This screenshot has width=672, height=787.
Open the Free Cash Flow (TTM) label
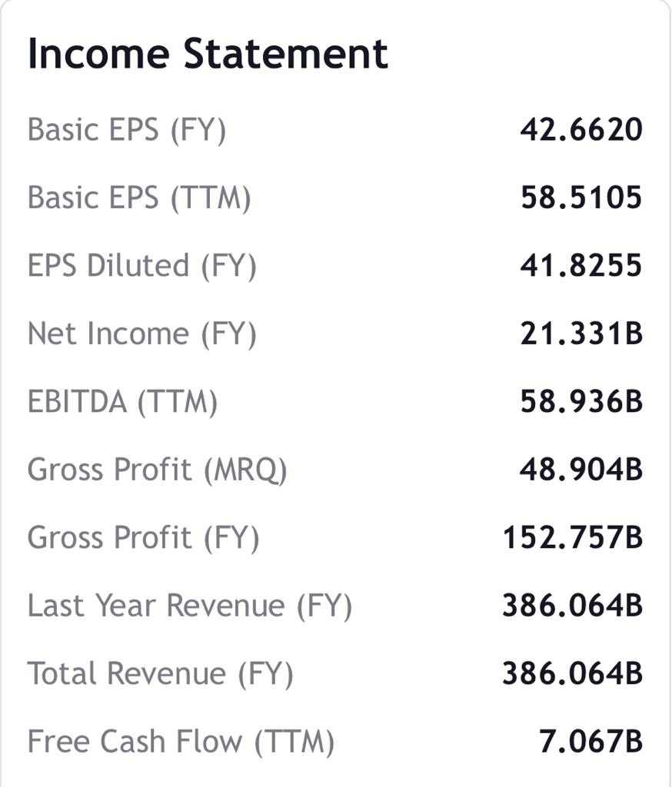pos(181,742)
